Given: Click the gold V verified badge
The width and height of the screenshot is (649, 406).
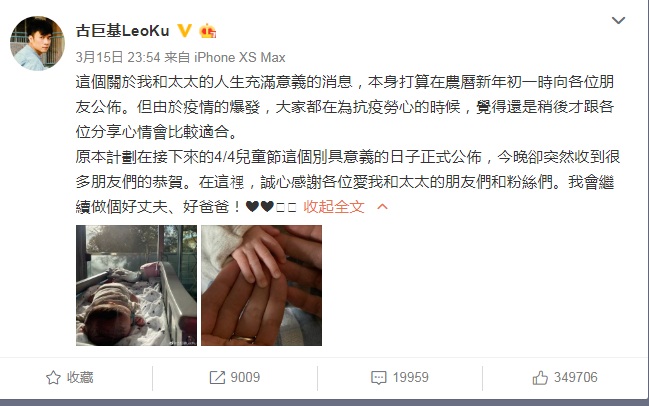Looking at the screenshot, I should [x=185, y=31].
